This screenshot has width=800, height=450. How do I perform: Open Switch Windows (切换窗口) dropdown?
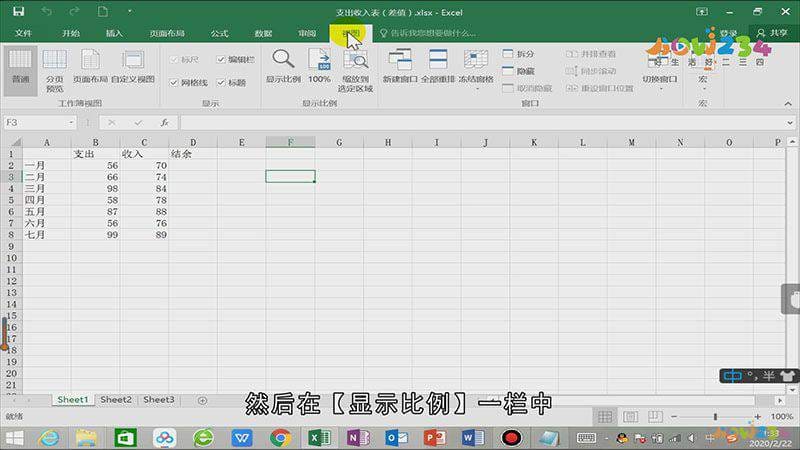pyautogui.click(x=660, y=70)
